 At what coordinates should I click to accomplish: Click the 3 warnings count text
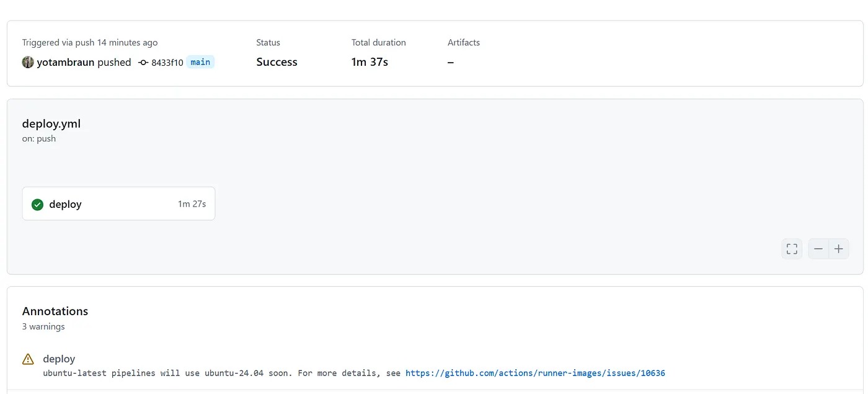point(43,326)
